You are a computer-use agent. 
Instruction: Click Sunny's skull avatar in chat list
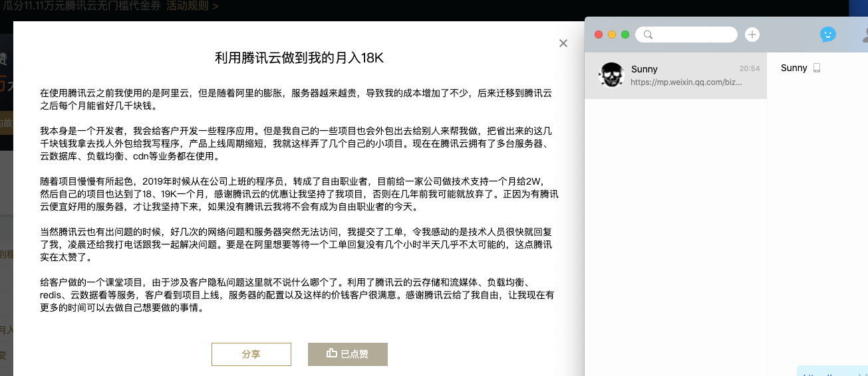[x=611, y=76]
